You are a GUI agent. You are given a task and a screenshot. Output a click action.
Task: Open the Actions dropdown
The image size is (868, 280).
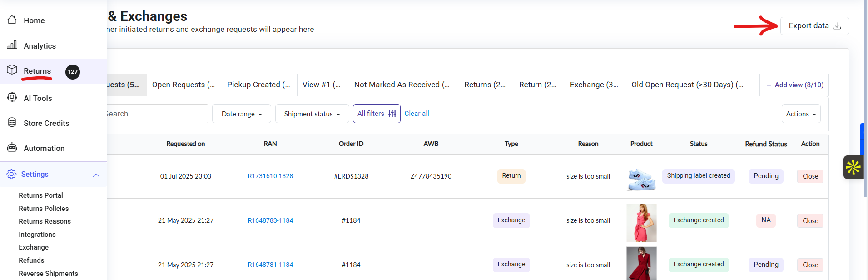[801, 114]
